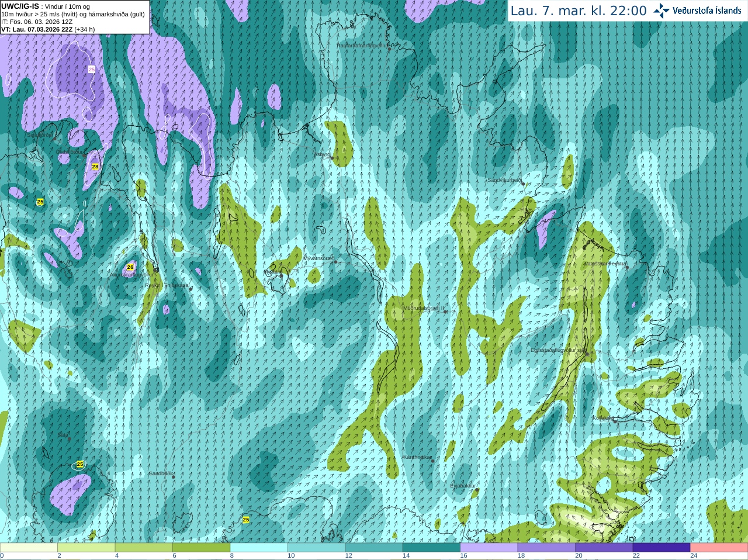Pick the 18–20 m/s purple legend swatch
This screenshot has height=560, width=748.
(546, 548)
